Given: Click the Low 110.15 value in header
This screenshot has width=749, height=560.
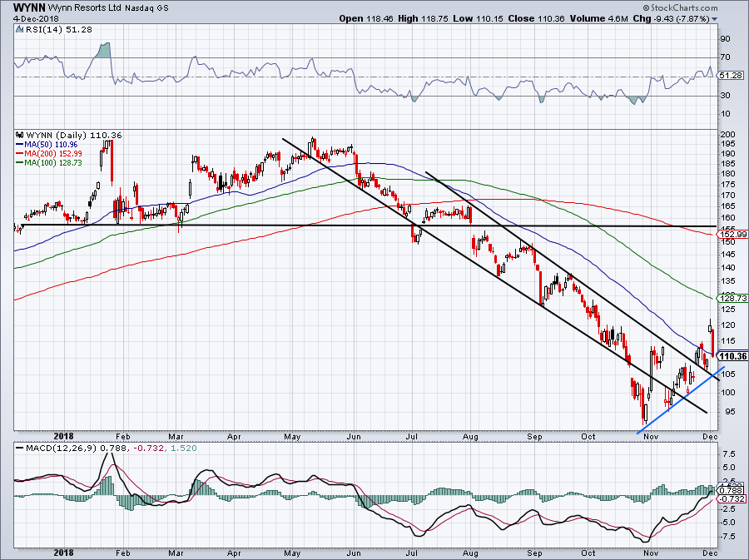Looking at the screenshot, I should click(479, 18).
